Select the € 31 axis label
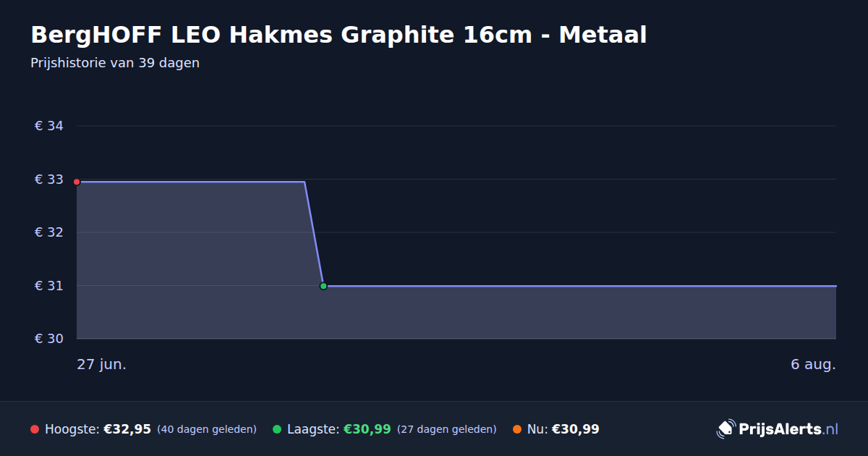The image size is (868, 456). [49, 286]
